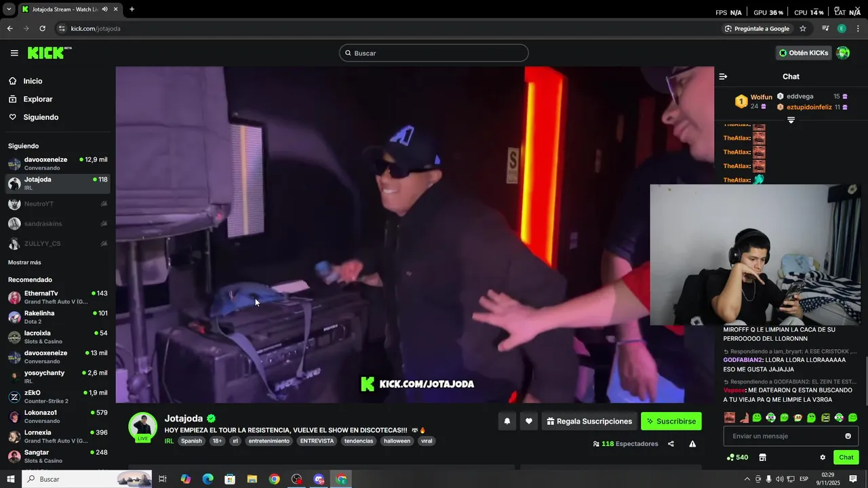This screenshot has width=868, height=488.
Task: Click the pointing hand emote in quick emotes
Action: (x=743, y=418)
